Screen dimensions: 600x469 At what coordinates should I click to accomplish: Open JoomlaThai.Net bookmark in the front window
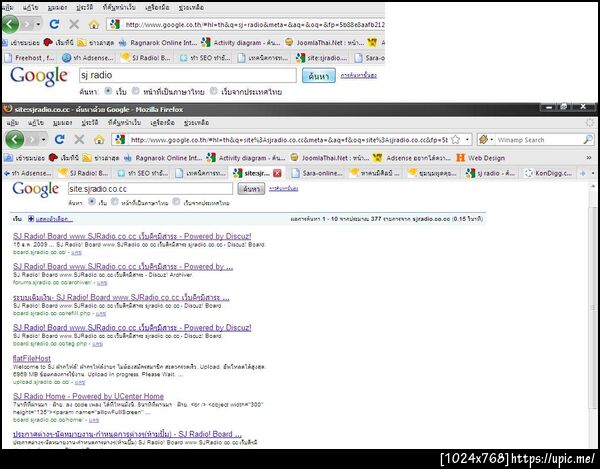(x=330, y=158)
